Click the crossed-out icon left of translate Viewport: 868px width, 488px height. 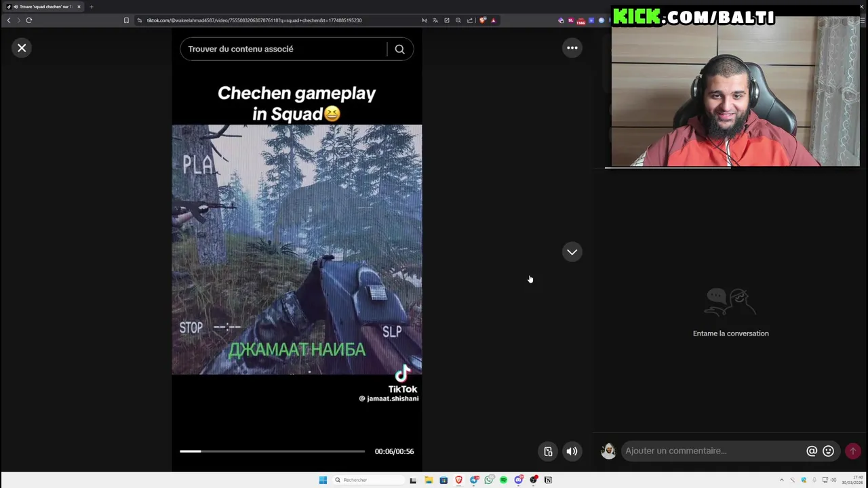425,20
